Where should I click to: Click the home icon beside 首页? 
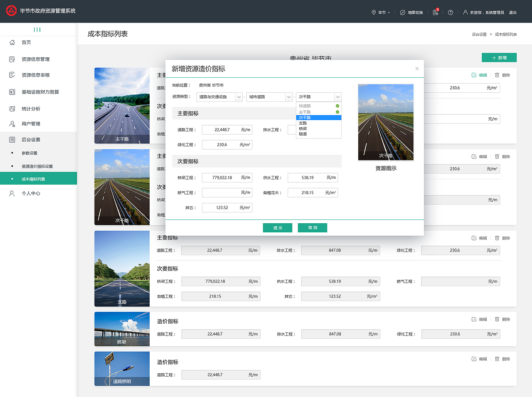[12, 42]
